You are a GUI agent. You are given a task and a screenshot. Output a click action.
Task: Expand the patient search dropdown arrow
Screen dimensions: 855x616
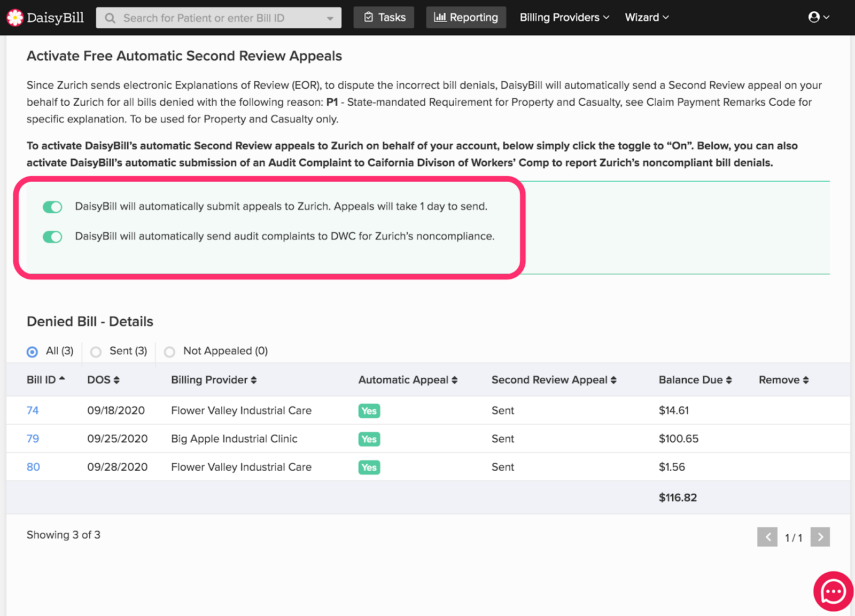330,18
